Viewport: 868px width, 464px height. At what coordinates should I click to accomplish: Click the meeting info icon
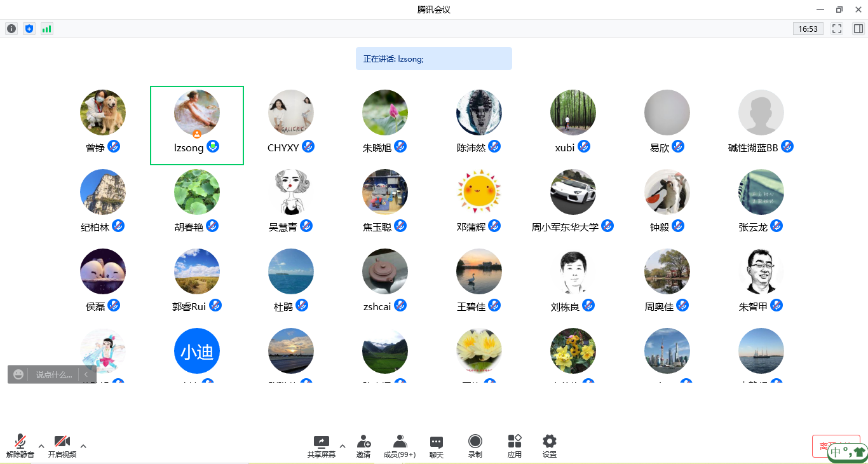(x=11, y=29)
